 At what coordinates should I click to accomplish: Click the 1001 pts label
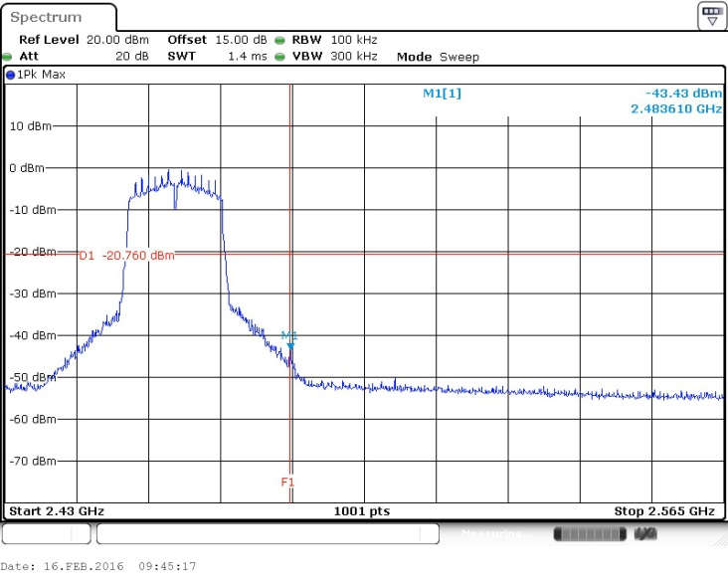coord(362,511)
